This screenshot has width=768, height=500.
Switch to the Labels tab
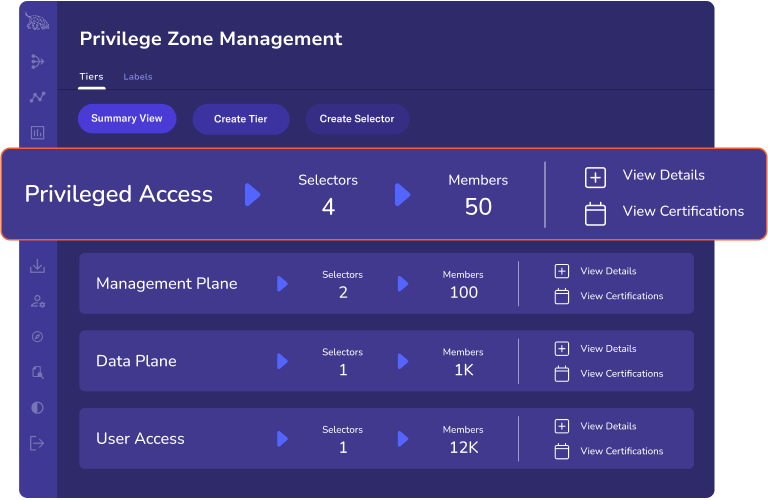138,77
